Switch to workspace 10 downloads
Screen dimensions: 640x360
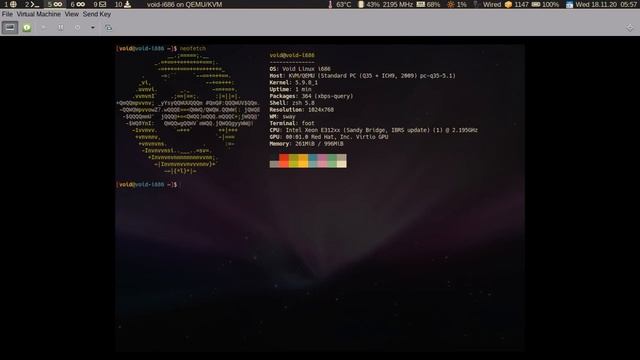click(x=122, y=4)
